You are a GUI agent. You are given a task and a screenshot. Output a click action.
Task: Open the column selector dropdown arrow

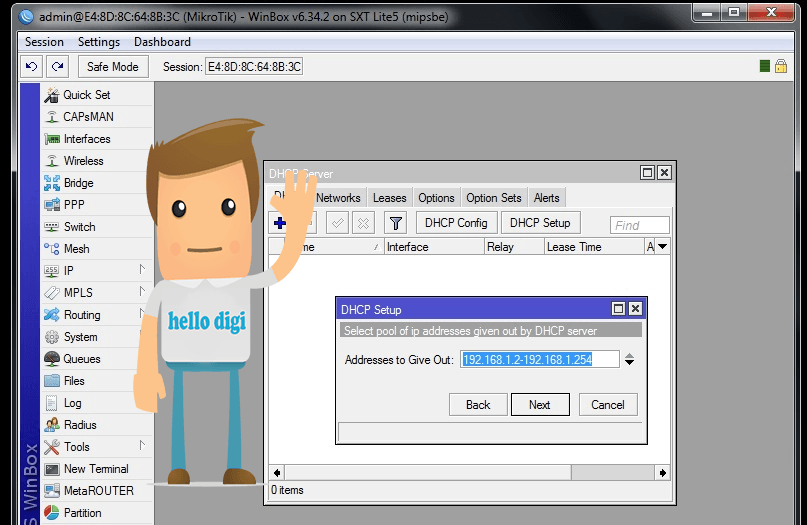click(x=663, y=247)
